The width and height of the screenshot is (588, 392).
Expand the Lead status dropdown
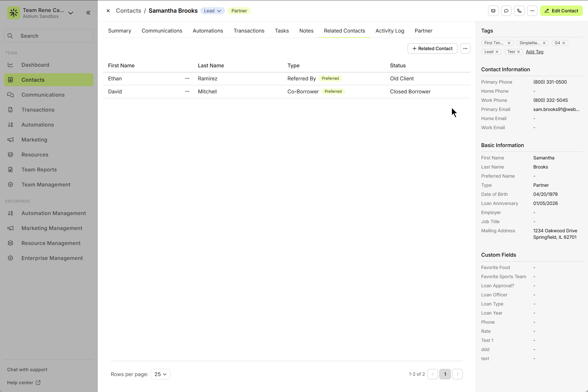click(x=213, y=11)
